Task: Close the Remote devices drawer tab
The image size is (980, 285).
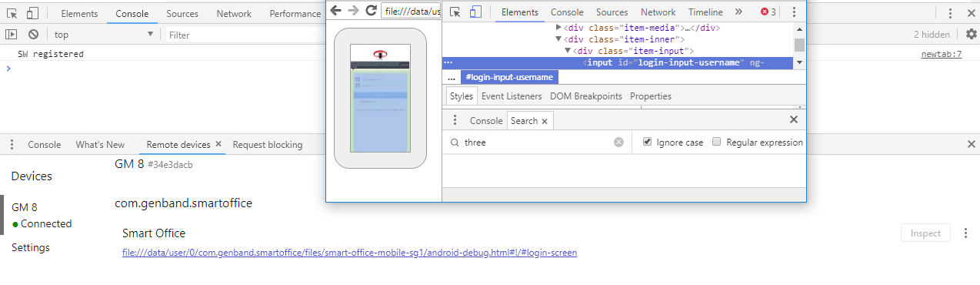Action: (x=218, y=144)
